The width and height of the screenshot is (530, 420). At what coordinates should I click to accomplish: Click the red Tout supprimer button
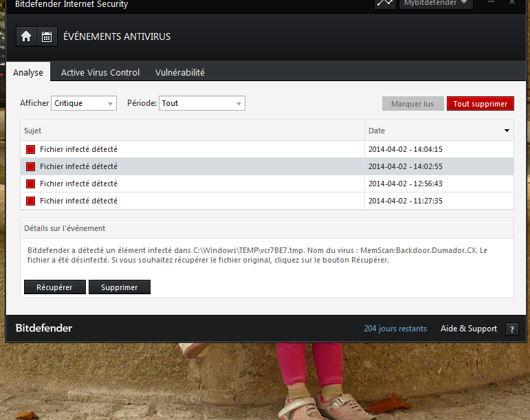point(481,104)
